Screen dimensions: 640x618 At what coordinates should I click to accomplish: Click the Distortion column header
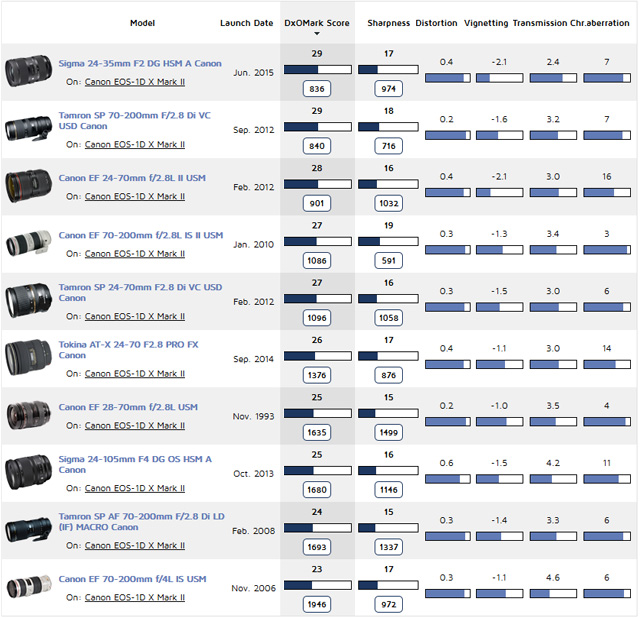[436, 23]
